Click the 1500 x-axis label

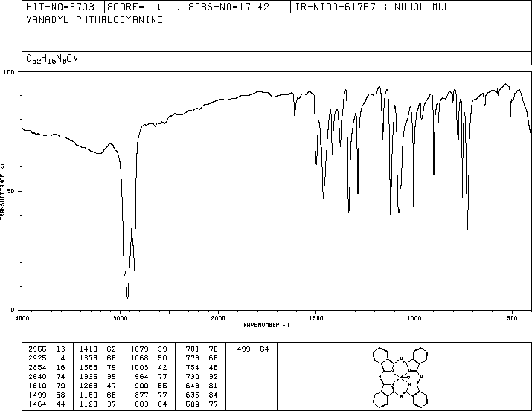[316, 318]
